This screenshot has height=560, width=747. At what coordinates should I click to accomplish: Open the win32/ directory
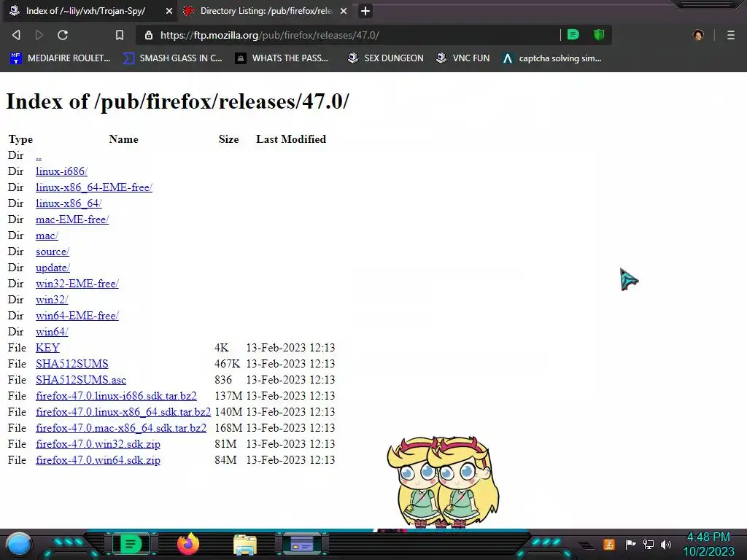pos(52,300)
